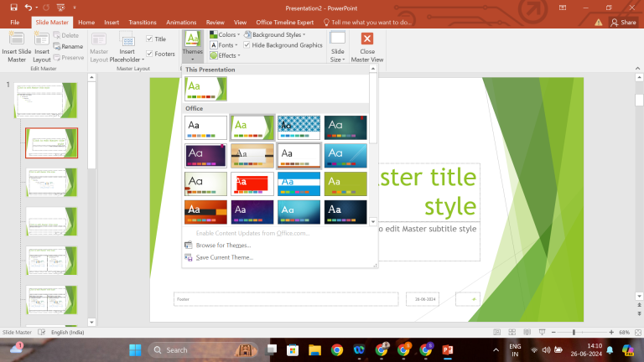Apply the plain white Office theme

coord(205,127)
